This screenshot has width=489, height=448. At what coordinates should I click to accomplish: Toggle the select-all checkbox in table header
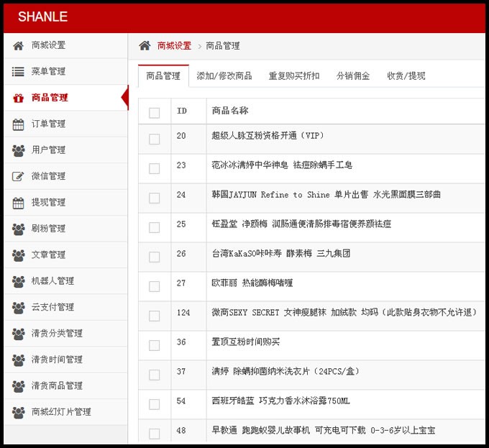(x=155, y=113)
